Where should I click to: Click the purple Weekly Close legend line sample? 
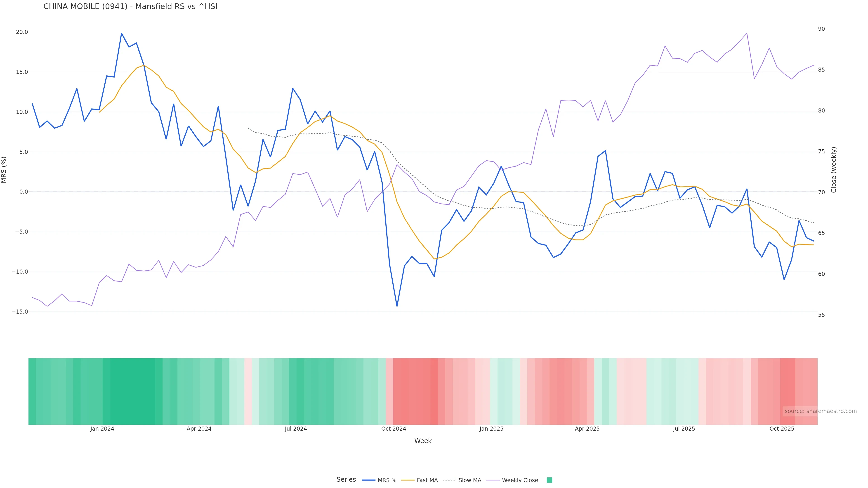click(x=493, y=480)
